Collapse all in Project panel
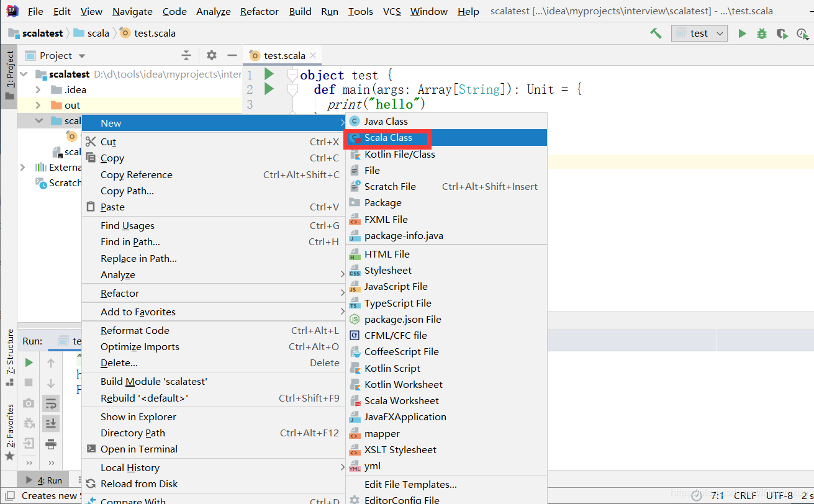Screen dimensions: 814x504 coord(186,55)
